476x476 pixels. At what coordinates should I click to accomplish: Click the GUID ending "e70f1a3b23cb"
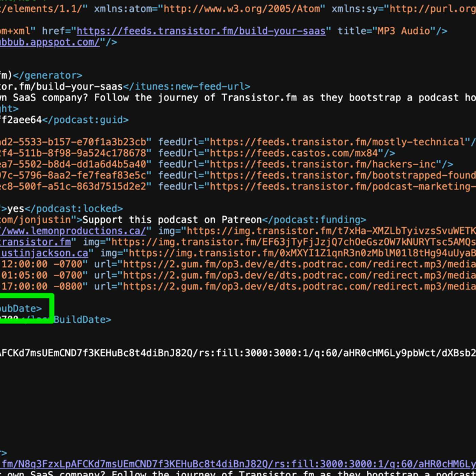pyautogui.click(x=73, y=142)
